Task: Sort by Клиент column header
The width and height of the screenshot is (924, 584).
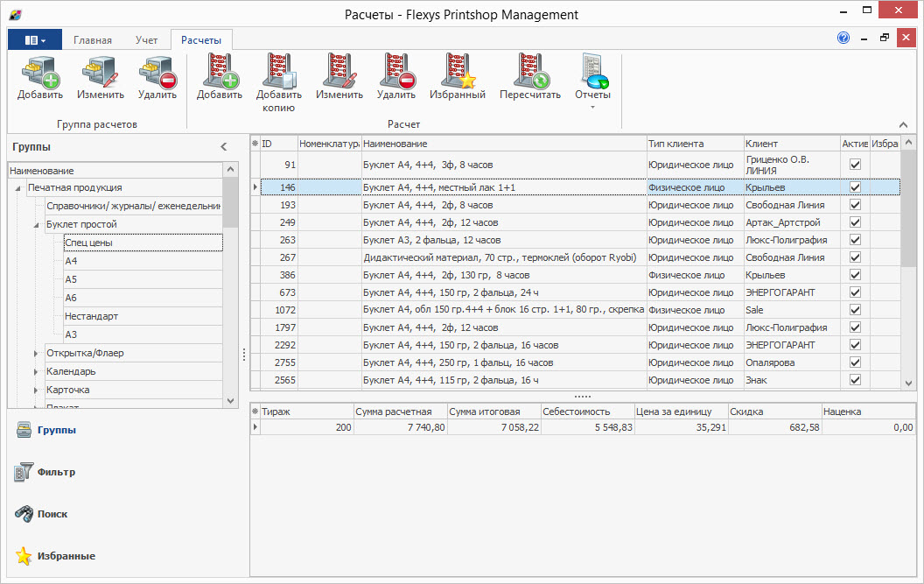Action: pos(791,144)
